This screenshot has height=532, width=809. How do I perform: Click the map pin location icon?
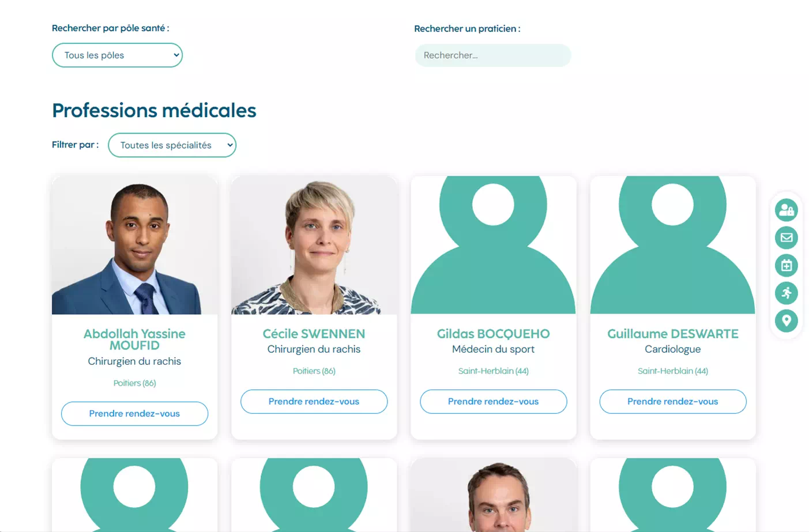tap(786, 320)
